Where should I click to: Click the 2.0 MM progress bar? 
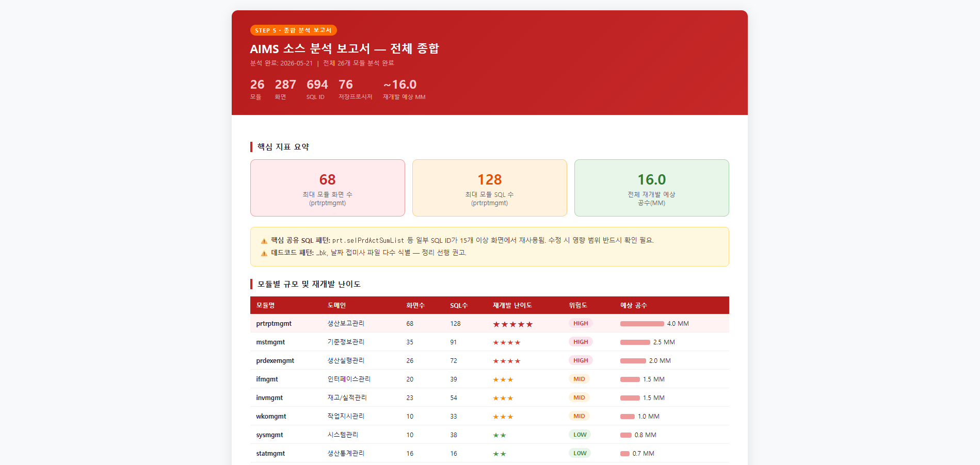pos(633,361)
